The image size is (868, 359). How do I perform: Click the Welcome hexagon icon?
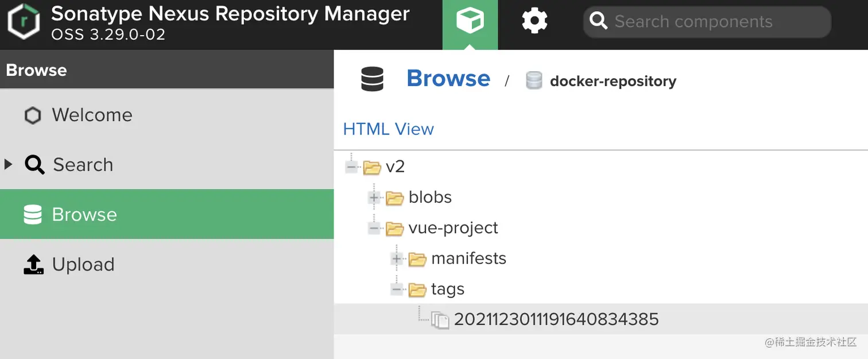tap(33, 115)
